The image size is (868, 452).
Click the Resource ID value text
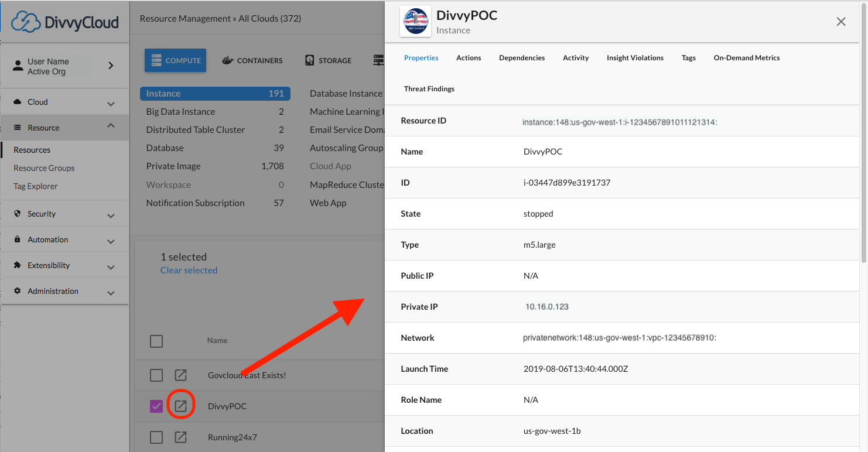tap(620, 122)
